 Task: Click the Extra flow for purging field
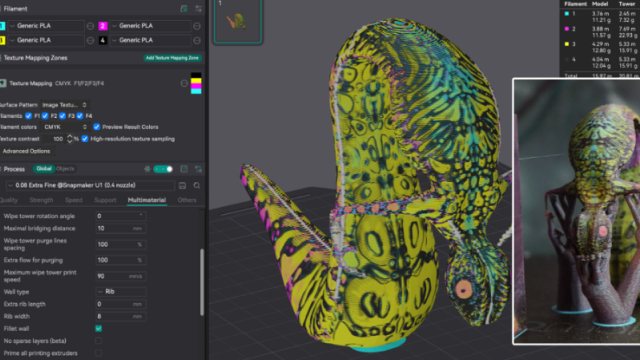point(120,260)
